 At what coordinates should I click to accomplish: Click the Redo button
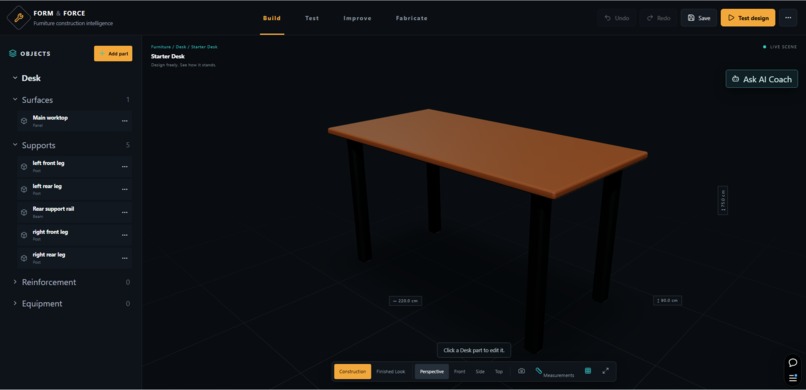click(x=658, y=18)
